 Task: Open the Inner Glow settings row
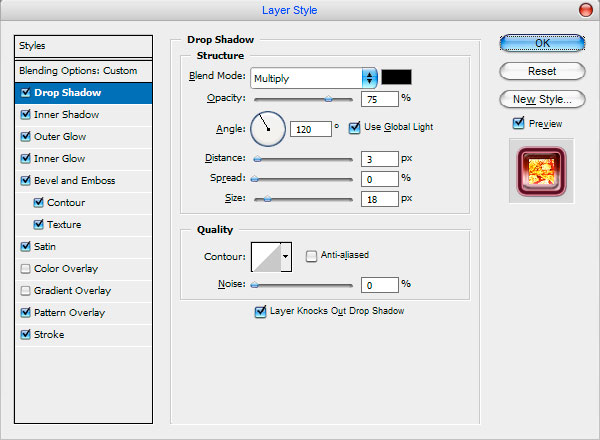pos(83,159)
